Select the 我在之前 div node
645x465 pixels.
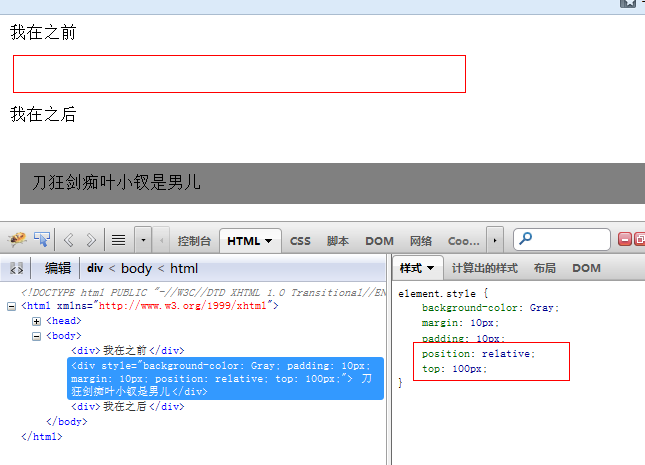click(128, 351)
